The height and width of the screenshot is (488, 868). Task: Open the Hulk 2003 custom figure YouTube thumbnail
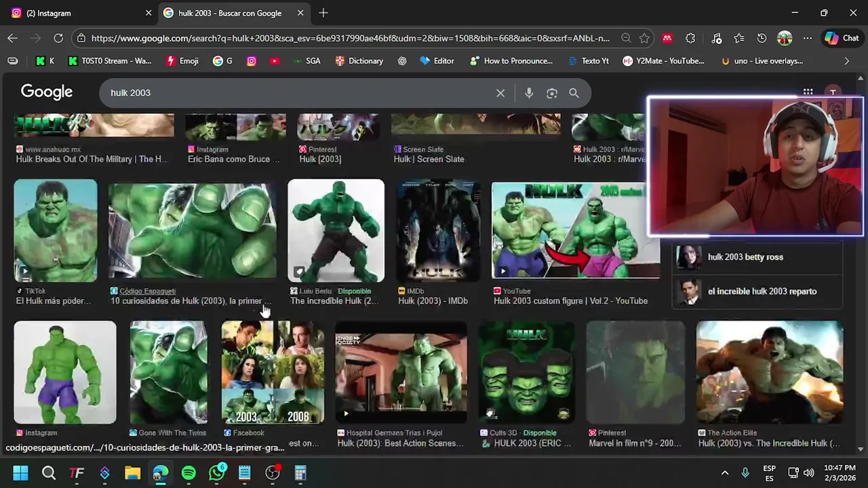click(576, 230)
